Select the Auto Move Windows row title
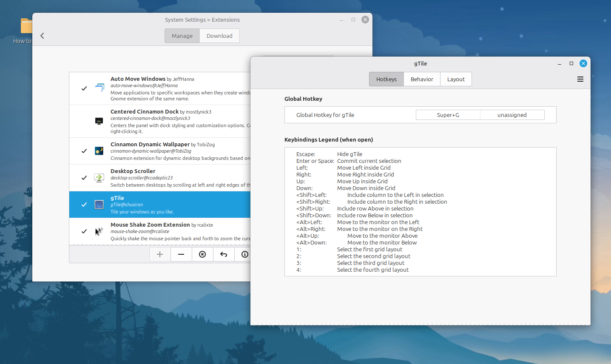This screenshot has height=364, width=611. pos(138,79)
